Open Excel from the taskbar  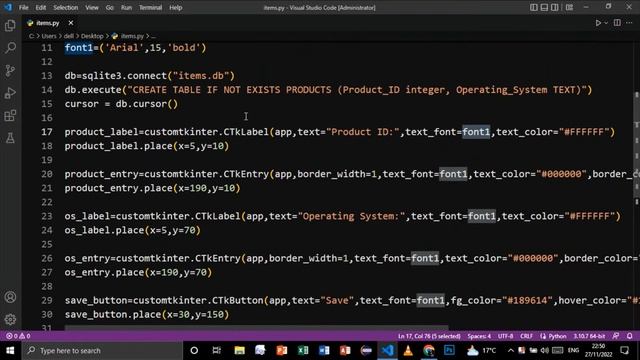pos(303,351)
